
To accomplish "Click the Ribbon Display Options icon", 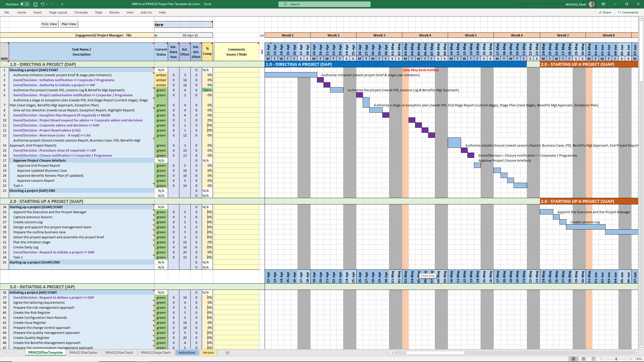I will (603, 4).
